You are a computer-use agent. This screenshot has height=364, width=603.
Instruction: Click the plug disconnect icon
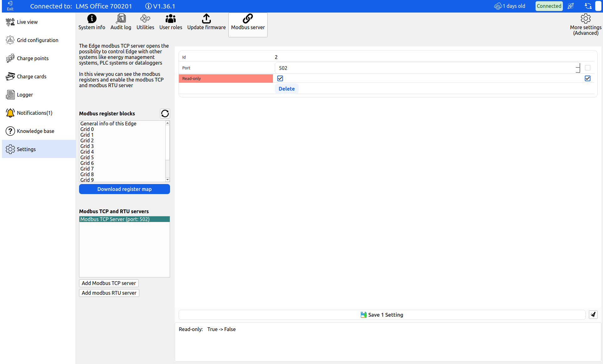point(571,6)
